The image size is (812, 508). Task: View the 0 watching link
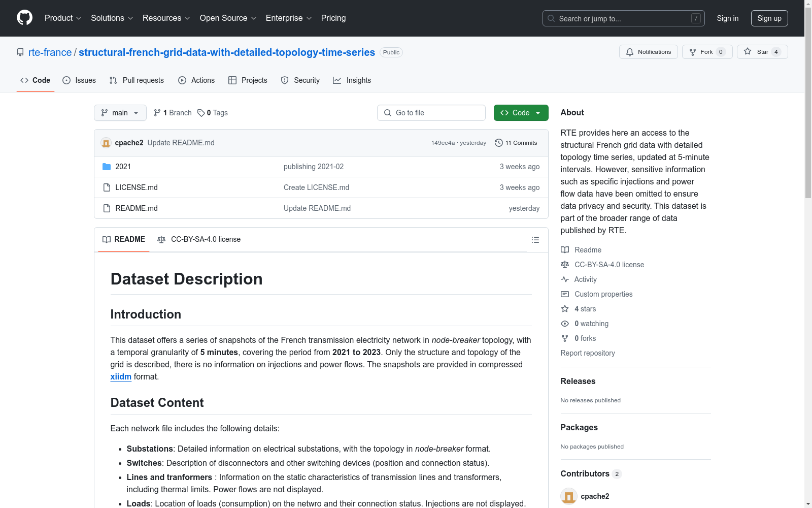click(585, 324)
